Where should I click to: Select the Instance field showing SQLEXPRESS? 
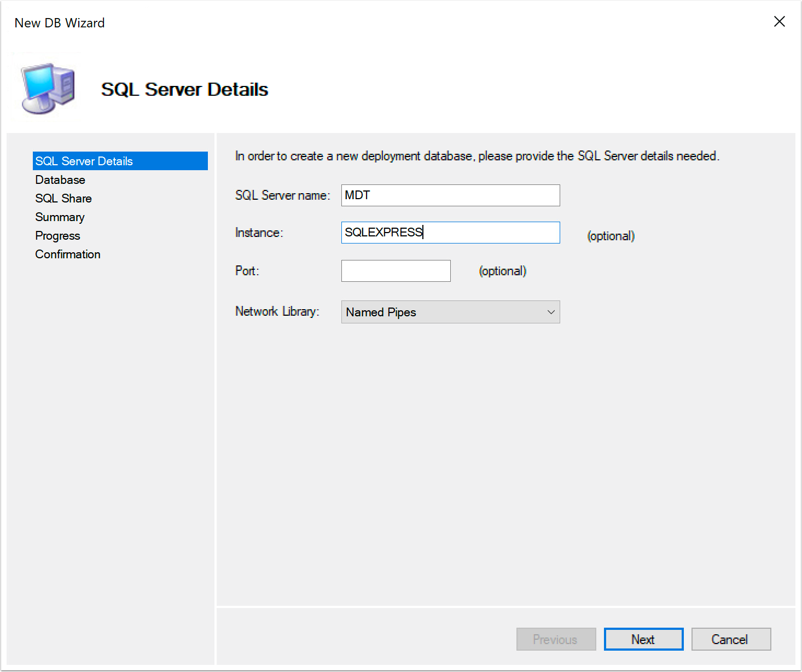(x=450, y=232)
